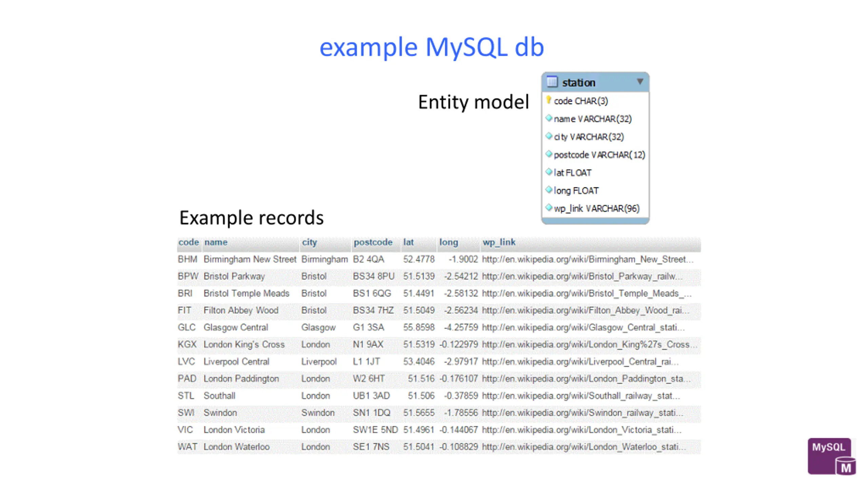Click the KGX code cell
This screenshot has height=488, width=868.
(x=187, y=345)
